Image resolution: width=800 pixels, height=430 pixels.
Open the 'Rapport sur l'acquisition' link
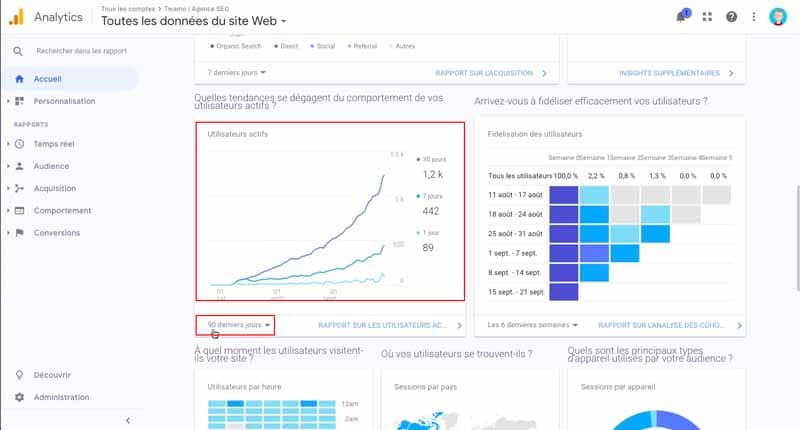[484, 73]
